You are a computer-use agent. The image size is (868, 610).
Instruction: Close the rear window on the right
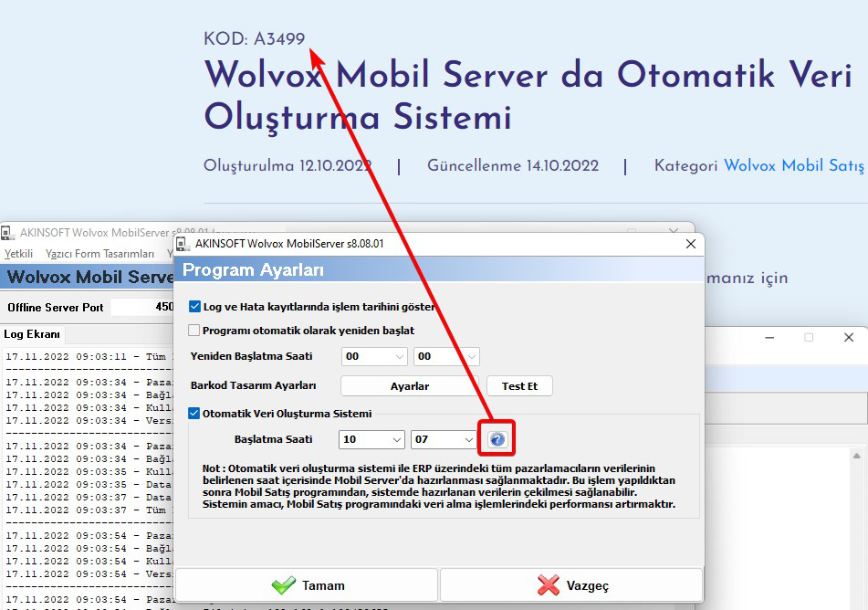click(x=849, y=337)
